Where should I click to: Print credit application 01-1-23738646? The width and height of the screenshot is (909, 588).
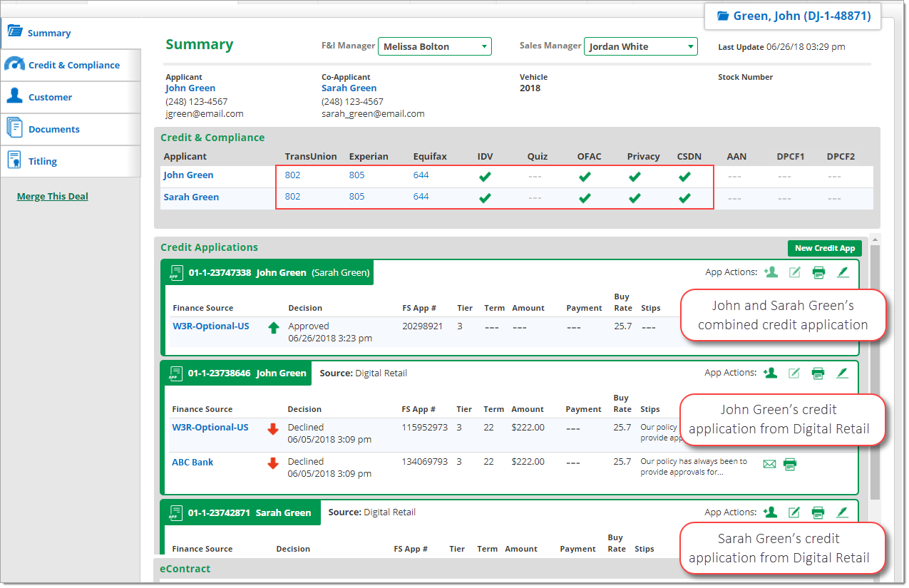click(818, 373)
